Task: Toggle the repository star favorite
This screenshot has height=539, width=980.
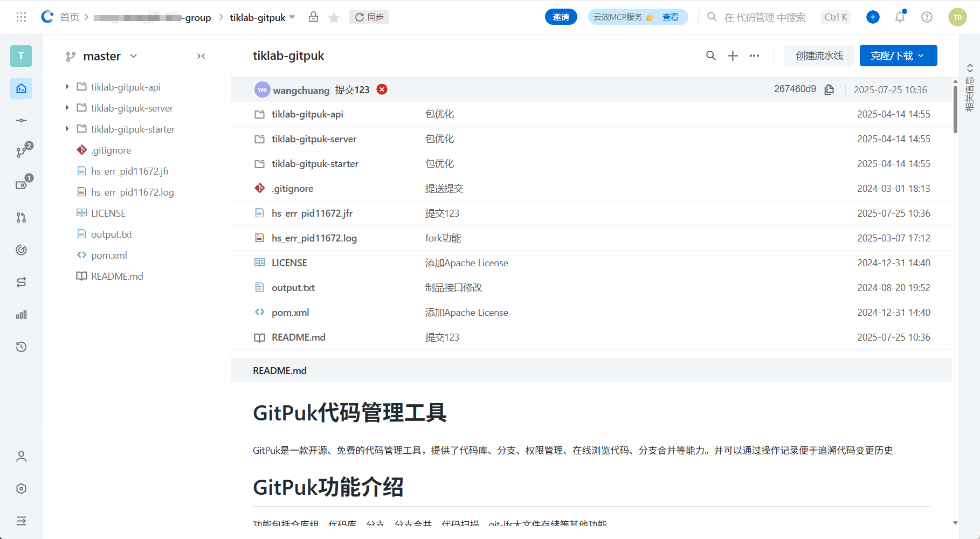Action: click(334, 17)
